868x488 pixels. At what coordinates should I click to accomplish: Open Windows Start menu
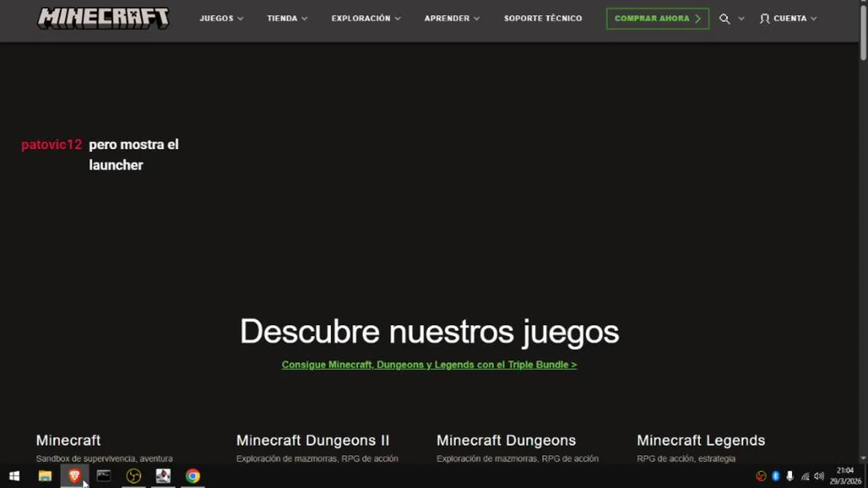click(x=14, y=476)
